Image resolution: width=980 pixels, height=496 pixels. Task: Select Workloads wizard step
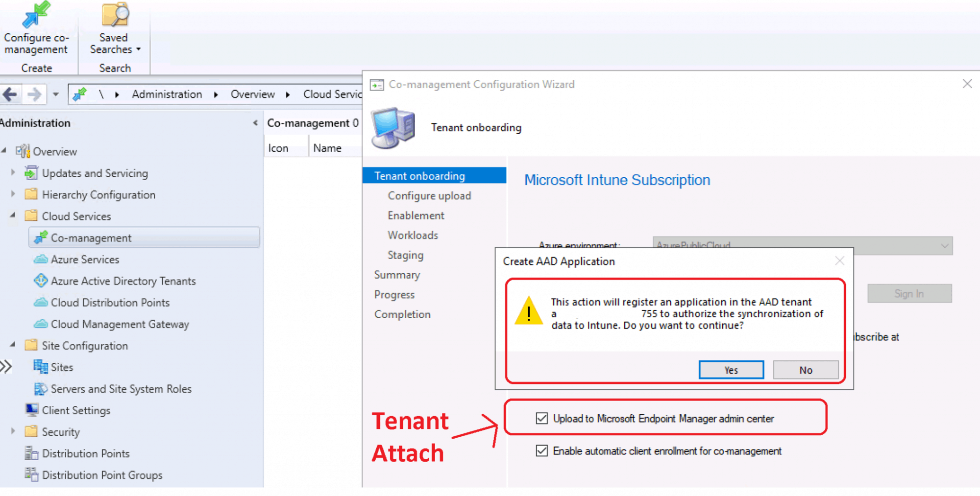[413, 236]
